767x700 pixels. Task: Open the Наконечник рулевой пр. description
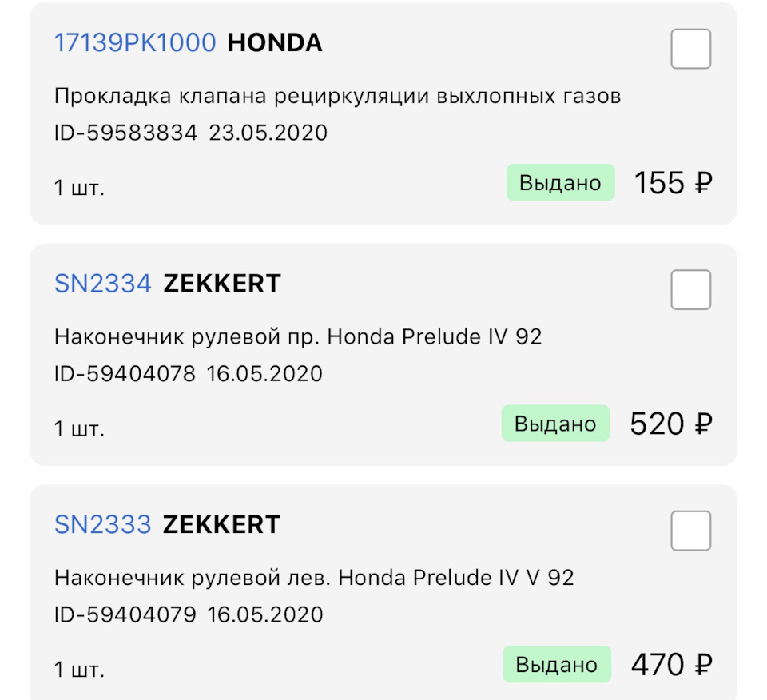click(x=298, y=336)
